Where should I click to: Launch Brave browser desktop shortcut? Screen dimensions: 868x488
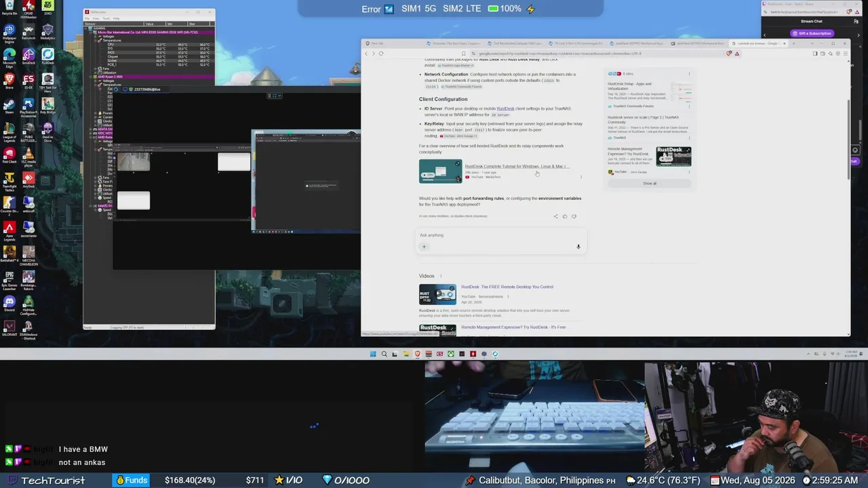(9, 82)
